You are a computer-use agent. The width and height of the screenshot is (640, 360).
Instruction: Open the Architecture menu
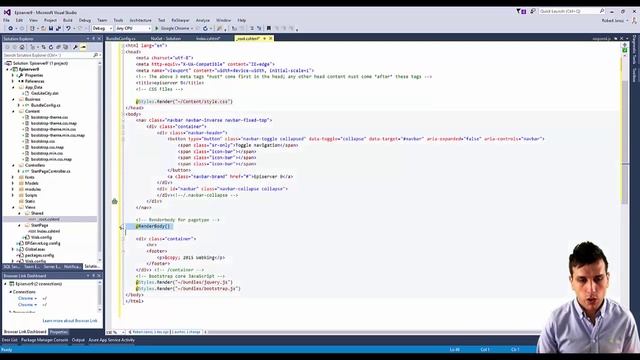click(x=140, y=20)
